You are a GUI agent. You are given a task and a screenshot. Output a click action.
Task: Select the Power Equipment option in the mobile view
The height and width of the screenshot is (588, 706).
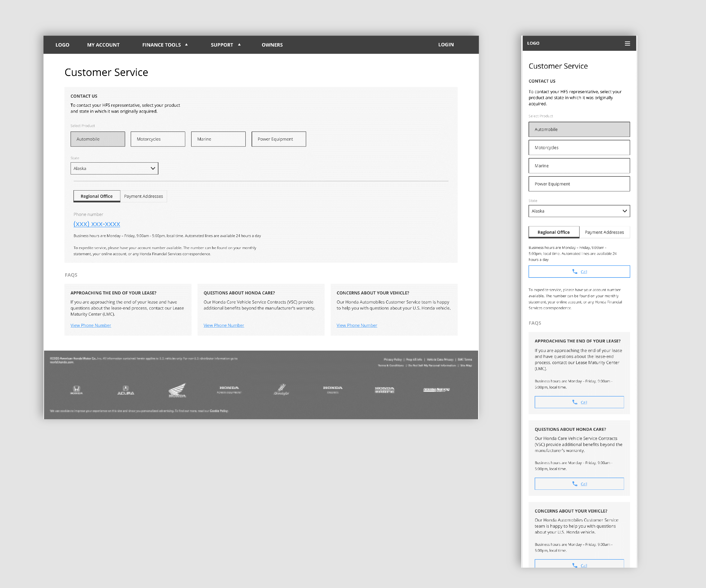pyautogui.click(x=579, y=184)
